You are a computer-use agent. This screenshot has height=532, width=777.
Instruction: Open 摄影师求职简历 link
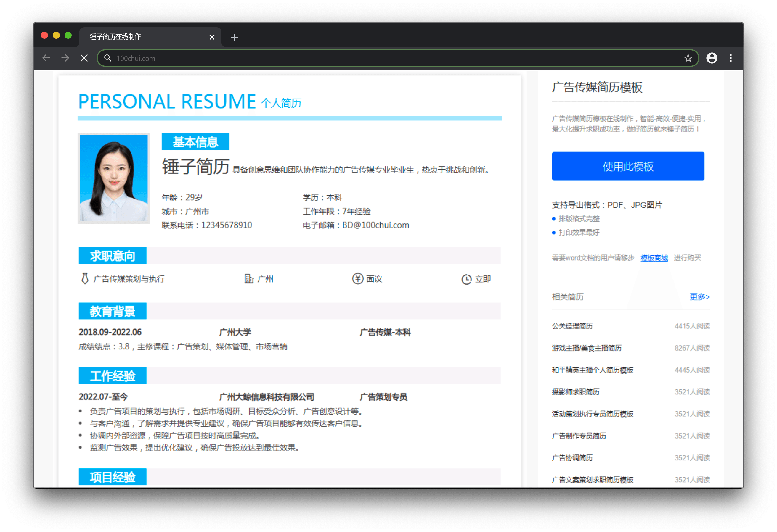[x=575, y=392]
